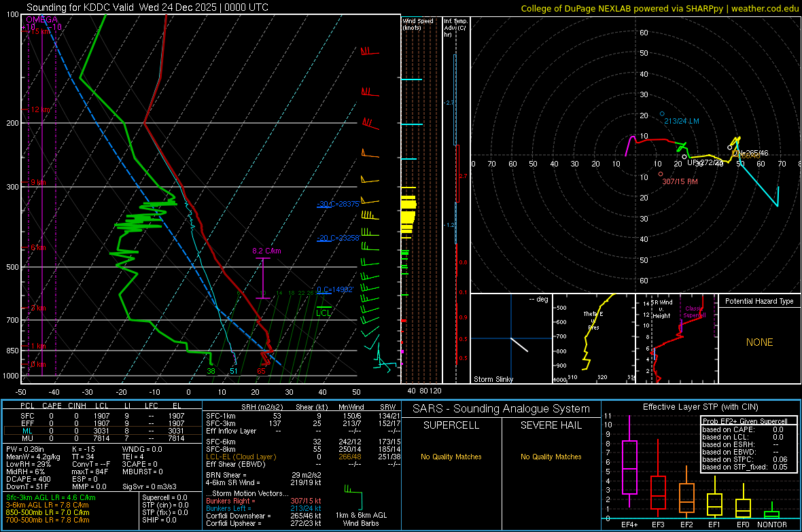This screenshot has height=532, width=802.
Task: Select the green surface dewpoint value 38
Action: 211,371
